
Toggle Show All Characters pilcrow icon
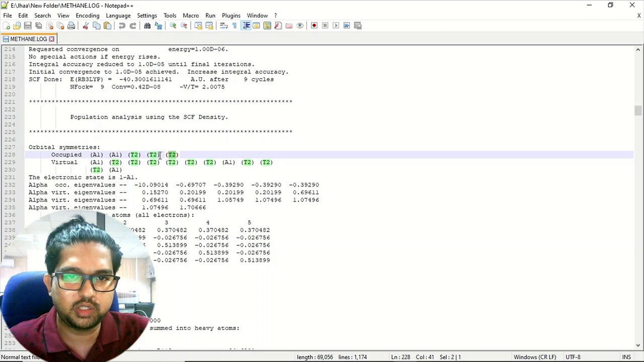pyautogui.click(x=234, y=26)
